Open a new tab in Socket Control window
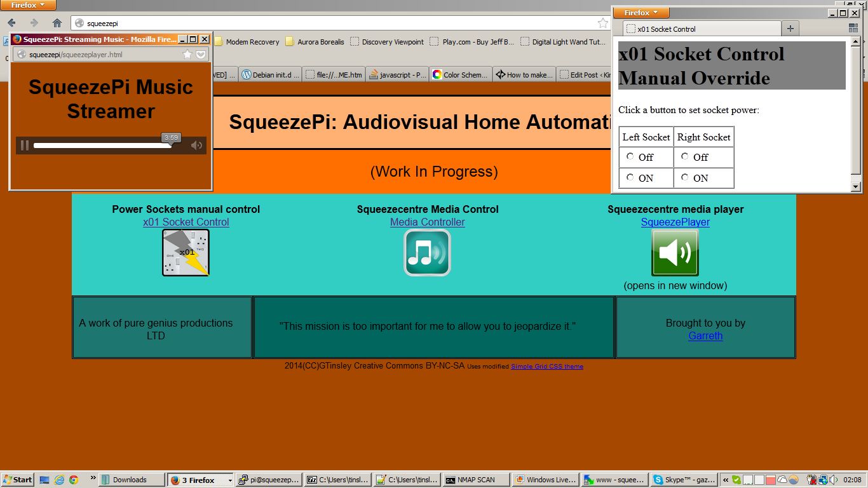Viewport: 868px width, 488px height. coord(790,29)
